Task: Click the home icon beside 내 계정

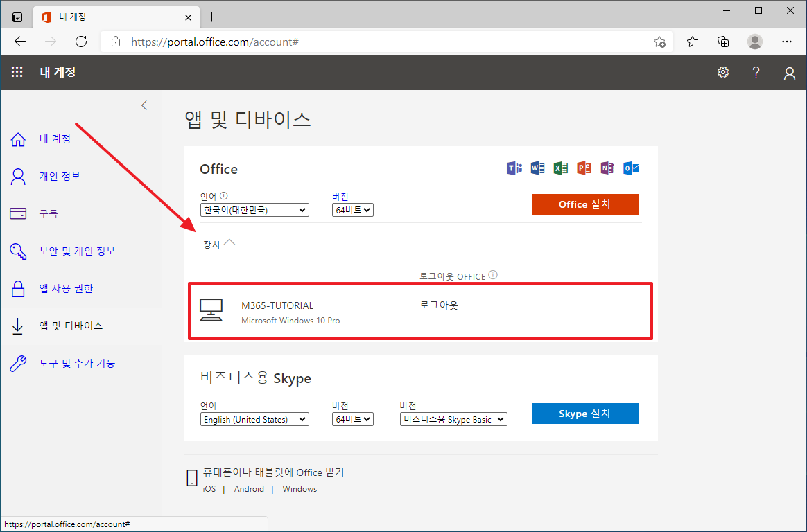Action: point(18,139)
